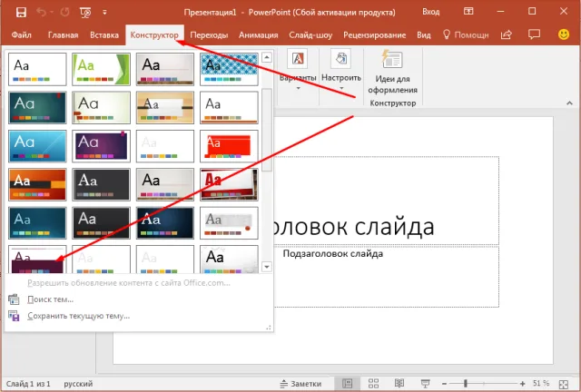The width and height of the screenshot is (581, 392).
Task: Switch to Slide Sorter view icon
Action: coord(373,384)
